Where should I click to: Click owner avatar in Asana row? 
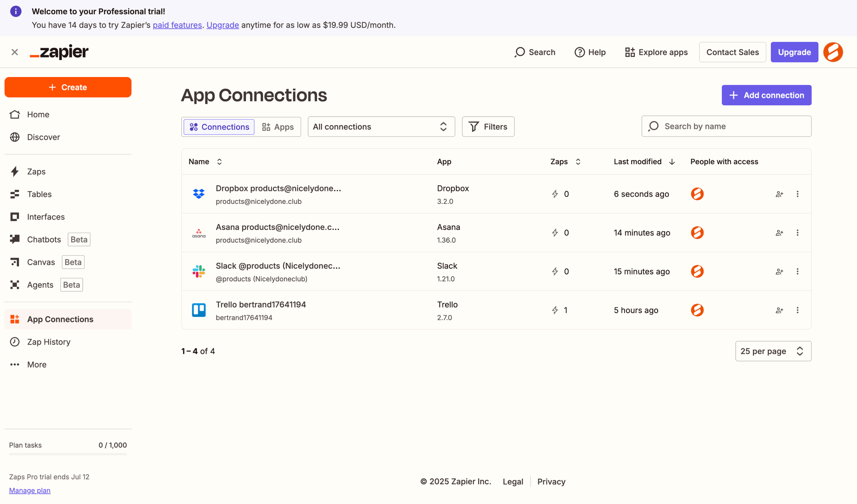(x=697, y=233)
